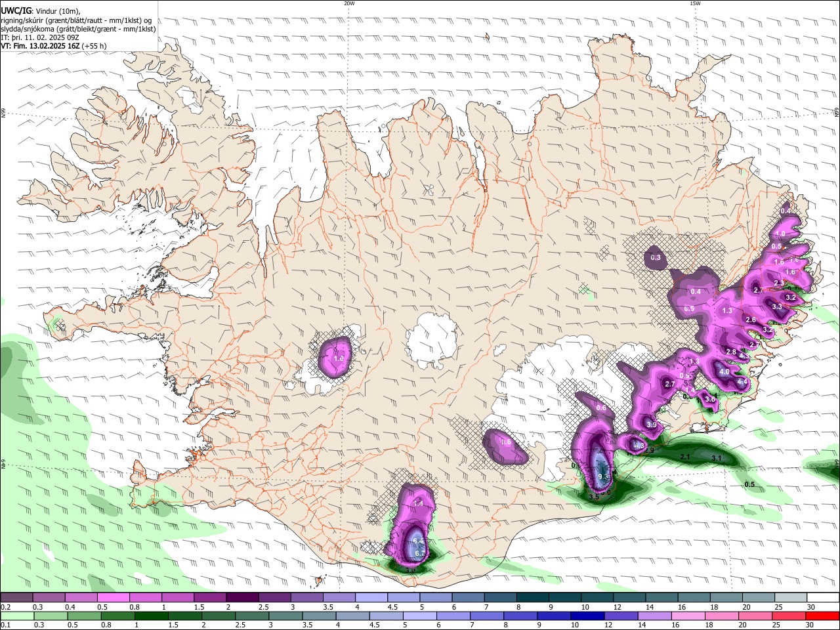Click the 3.6 snowfall value near the southeast coast

coord(710,399)
